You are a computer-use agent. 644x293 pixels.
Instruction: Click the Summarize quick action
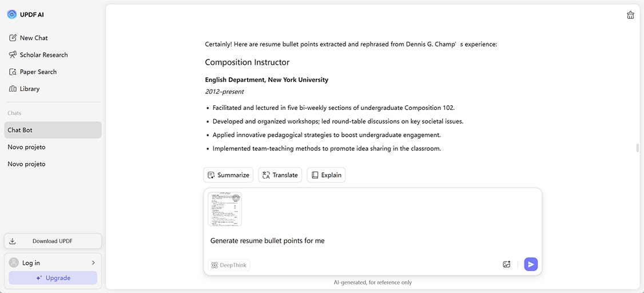228,175
